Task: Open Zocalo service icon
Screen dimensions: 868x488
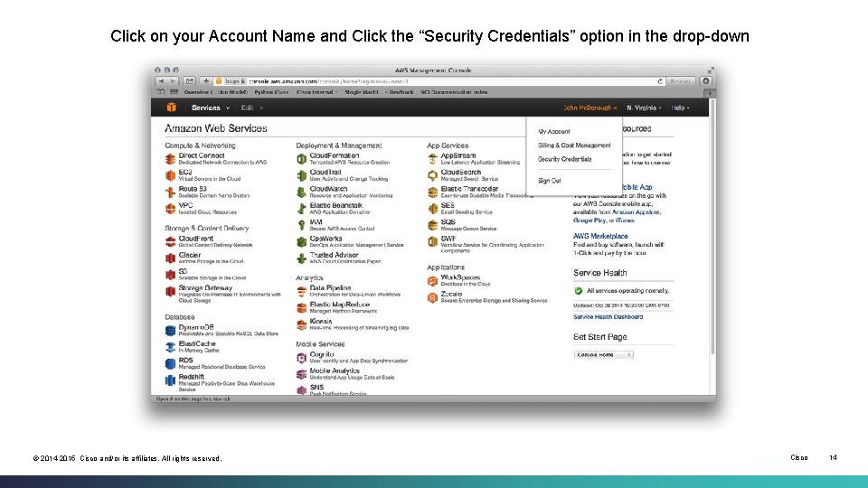Action: pos(433,297)
